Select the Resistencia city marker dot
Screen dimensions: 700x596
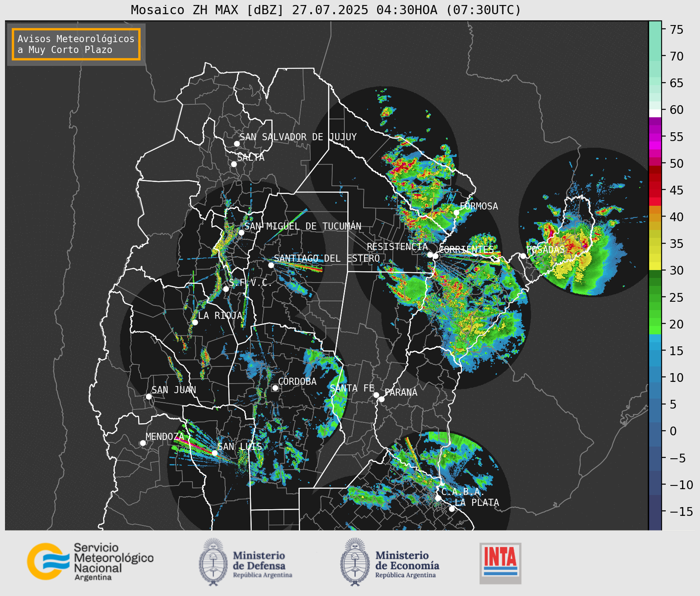tap(430, 255)
